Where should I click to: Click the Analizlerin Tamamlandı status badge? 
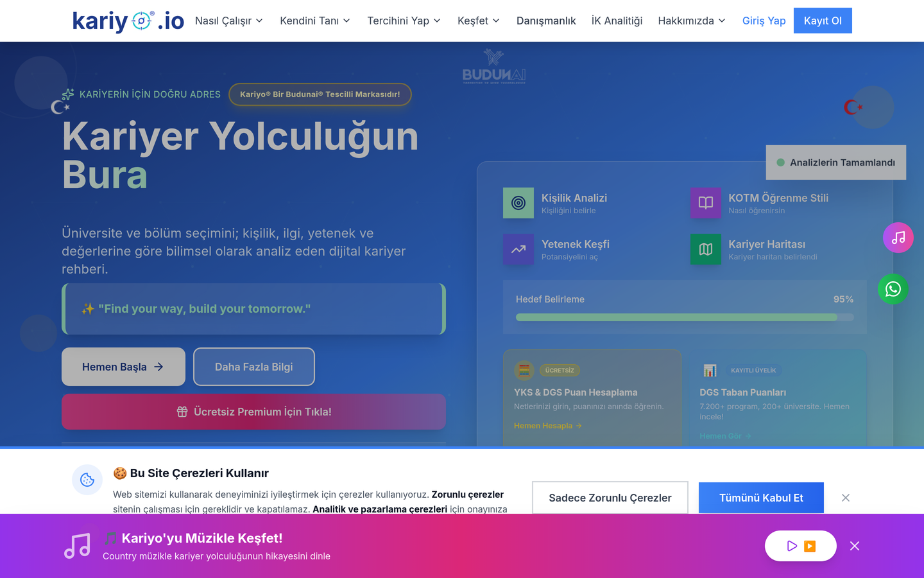836,162
